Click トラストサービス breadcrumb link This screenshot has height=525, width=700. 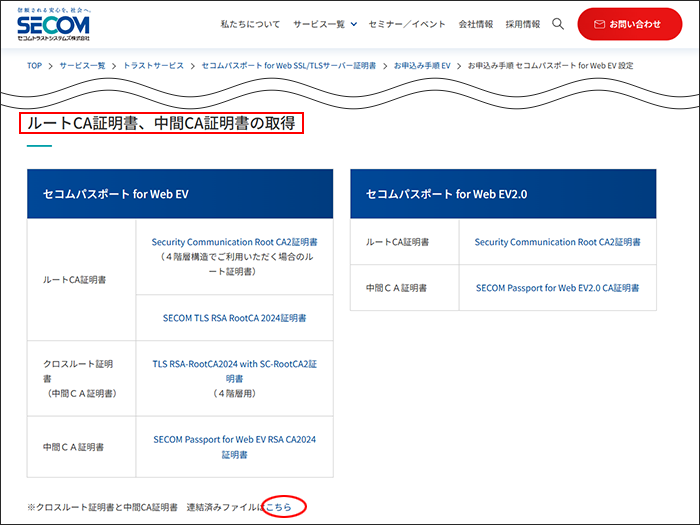point(153,66)
